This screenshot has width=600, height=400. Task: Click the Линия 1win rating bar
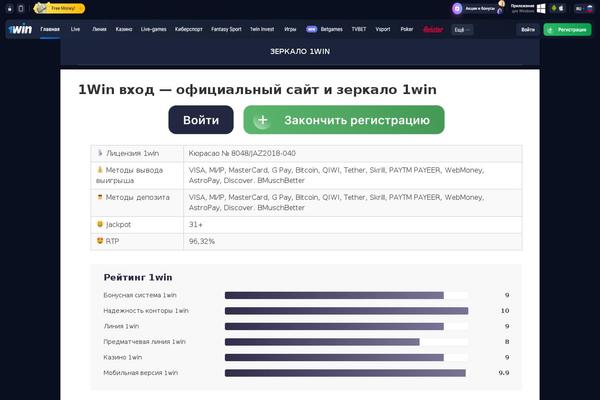tap(346, 326)
